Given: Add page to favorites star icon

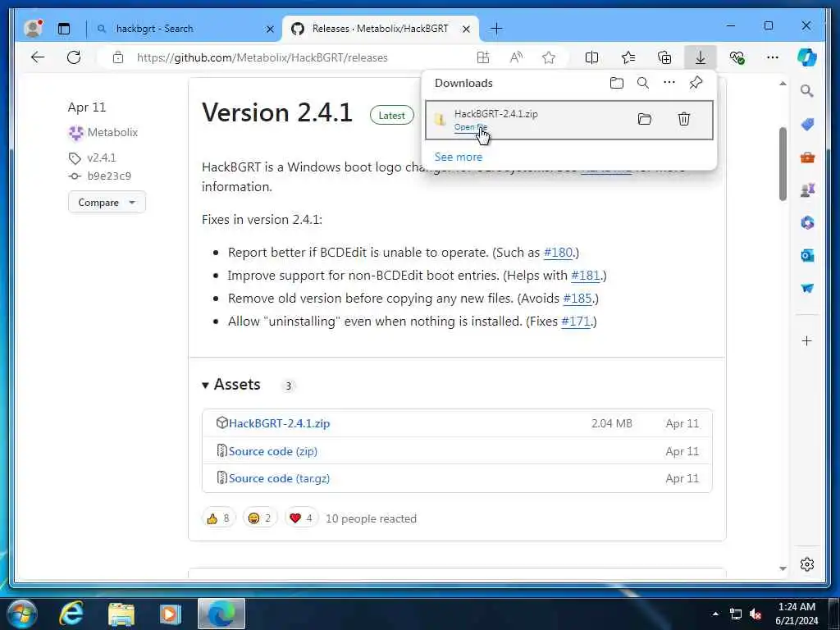Looking at the screenshot, I should pyautogui.click(x=549, y=57).
